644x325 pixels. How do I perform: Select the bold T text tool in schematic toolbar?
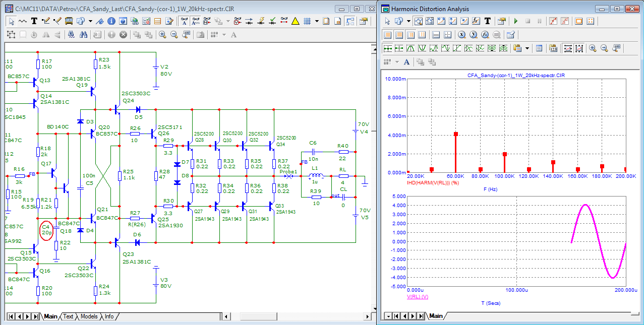point(34,21)
